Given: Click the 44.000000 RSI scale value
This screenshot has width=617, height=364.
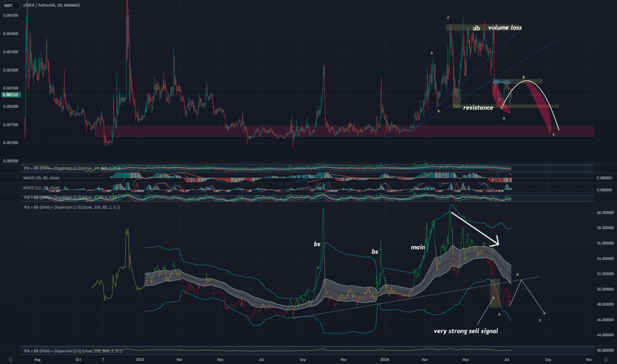Looking at the screenshot, I should pos(605,335).
